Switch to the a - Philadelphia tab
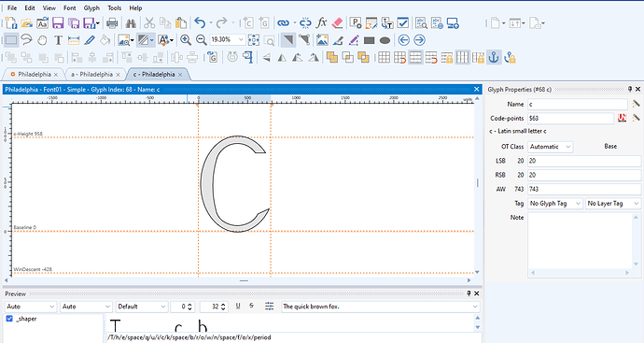644x343 pixels. pos(91,75)
